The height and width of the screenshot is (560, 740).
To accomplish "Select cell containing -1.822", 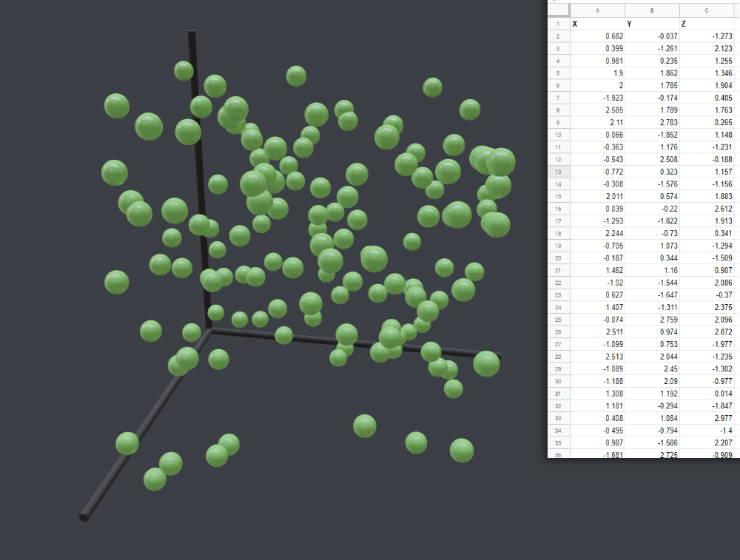I will (652, 220).
